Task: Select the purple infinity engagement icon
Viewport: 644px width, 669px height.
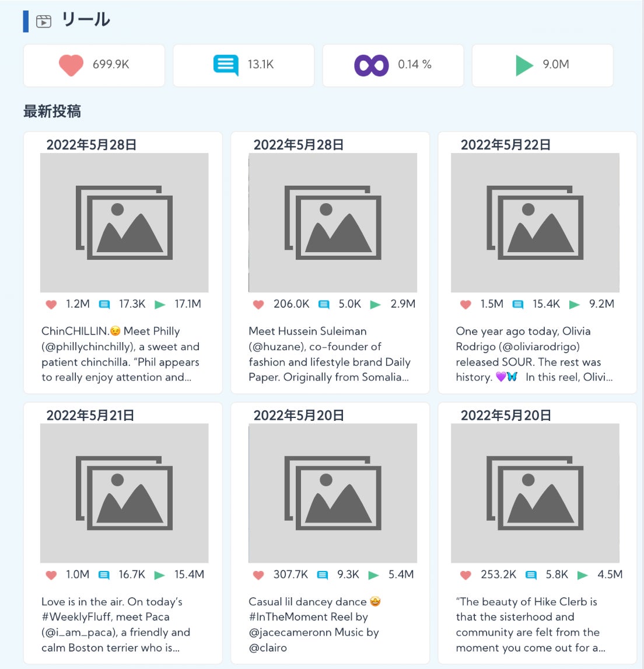Action: tap(372, 65)
